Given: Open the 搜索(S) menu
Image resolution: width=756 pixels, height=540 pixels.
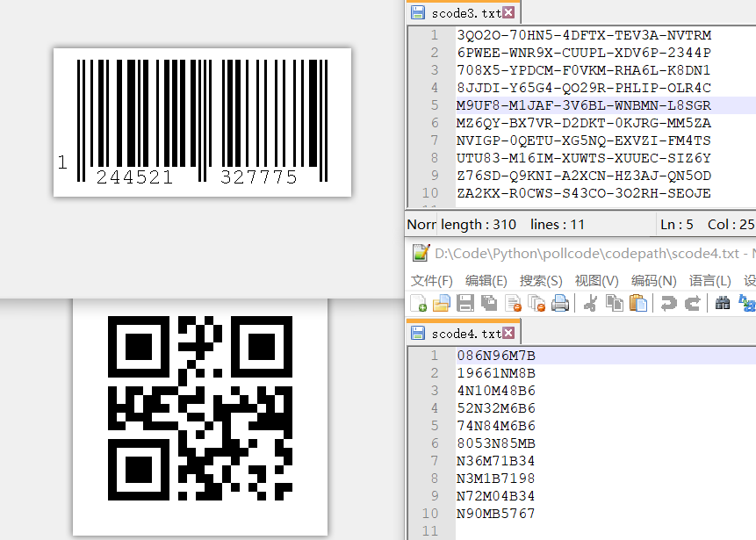Looking at the screenshot, I should (541, 281).
